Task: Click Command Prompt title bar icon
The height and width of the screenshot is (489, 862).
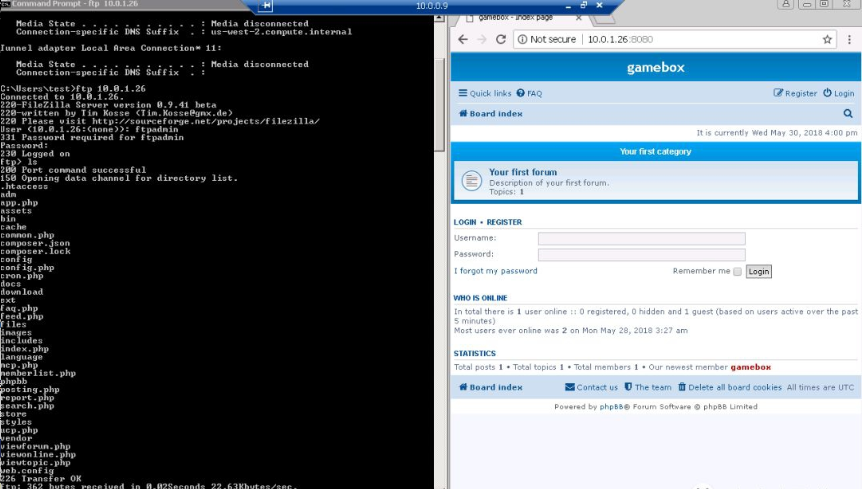Action: tap(5, 4)
